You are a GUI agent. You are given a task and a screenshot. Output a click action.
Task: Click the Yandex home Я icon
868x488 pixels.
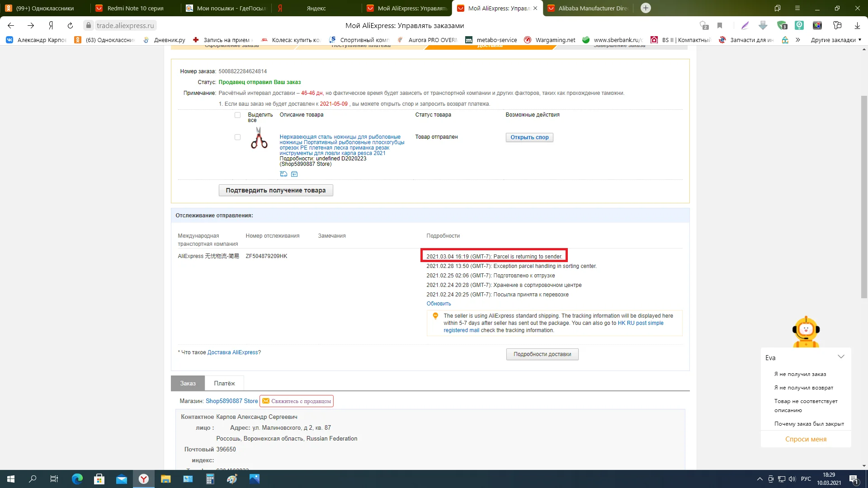(51, 25)
